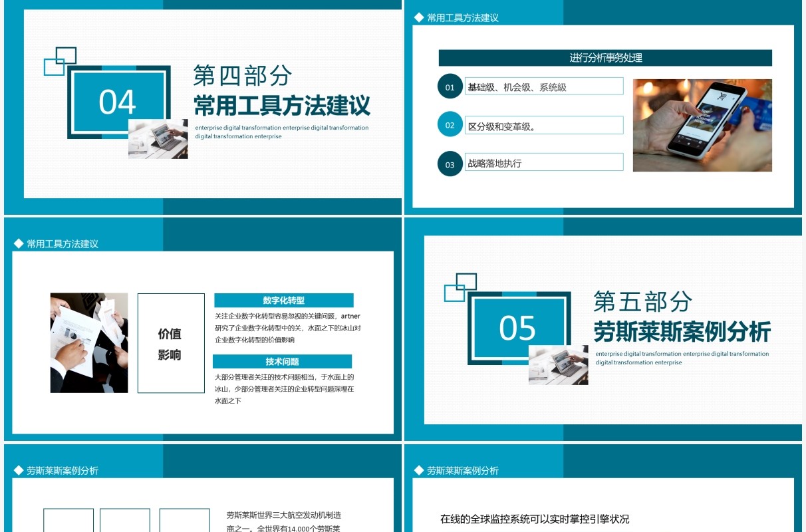Select the "数字化转型" banner label
The image size is (806, 532).
(284, 301)
